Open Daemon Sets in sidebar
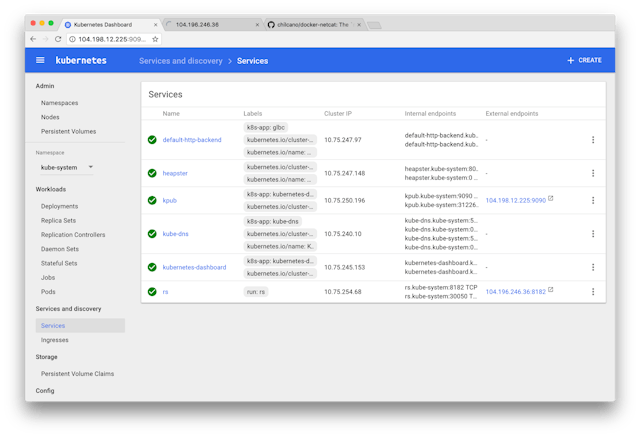This screenshot has height=437, width=640. 60,249
